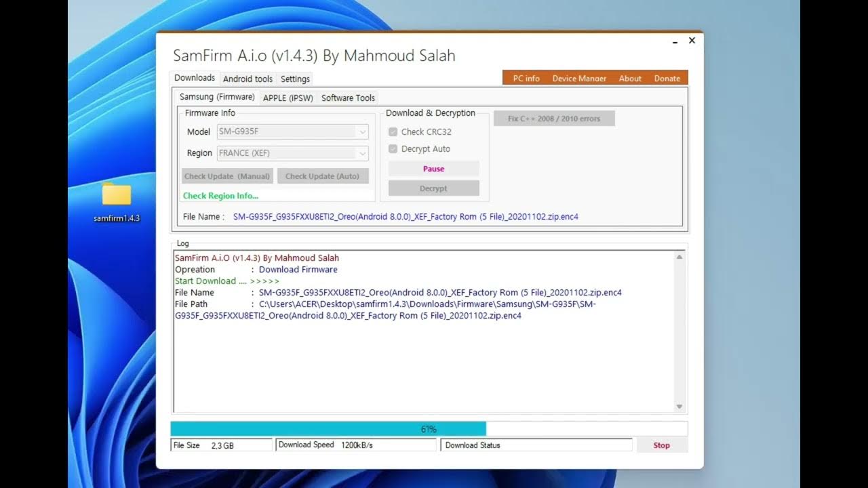Screen dimensions: 868x488
Task: Click Fix C++ 2008 / 2010 errors
Action: (x=554, y=119)
